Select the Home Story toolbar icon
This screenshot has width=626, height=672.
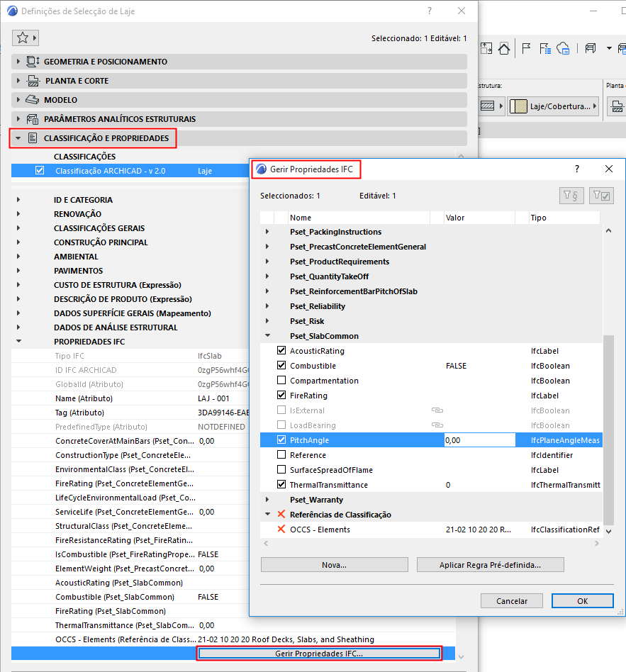(503, 48)
